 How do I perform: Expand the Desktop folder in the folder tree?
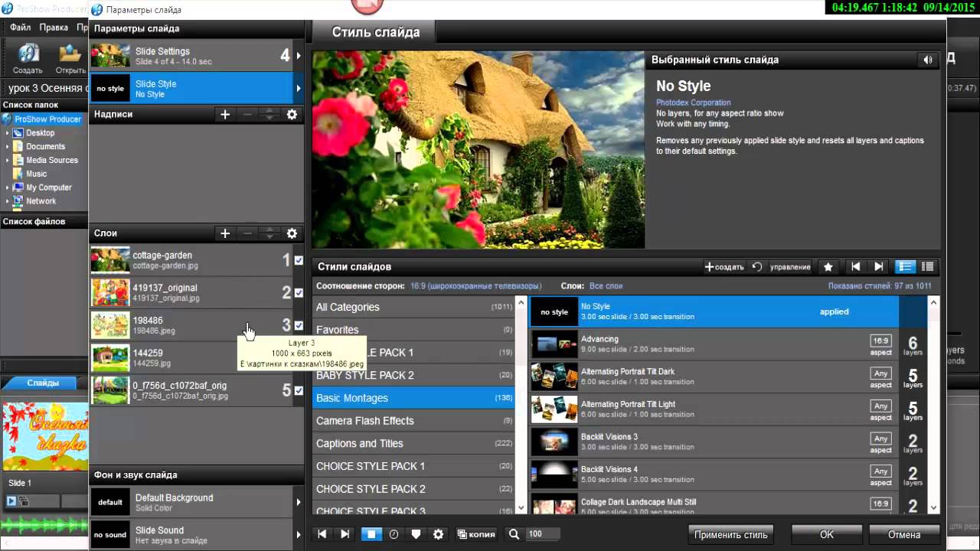click(x=8, y=133)
